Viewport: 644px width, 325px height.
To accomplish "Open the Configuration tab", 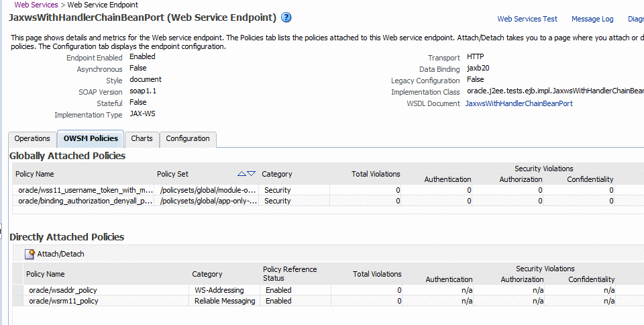I will click(188, 138).
